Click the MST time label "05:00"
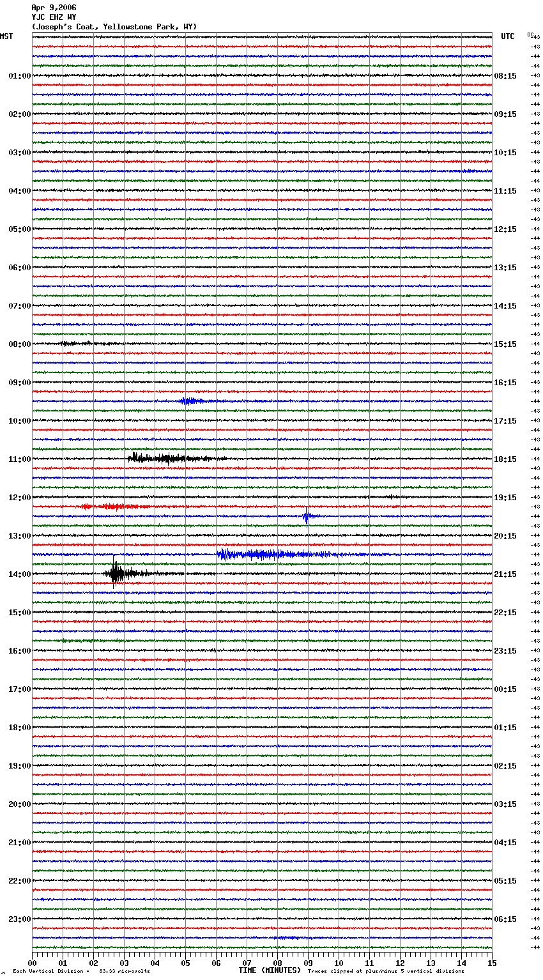Viewport: 543px width, 980px height. pos(20,229)
